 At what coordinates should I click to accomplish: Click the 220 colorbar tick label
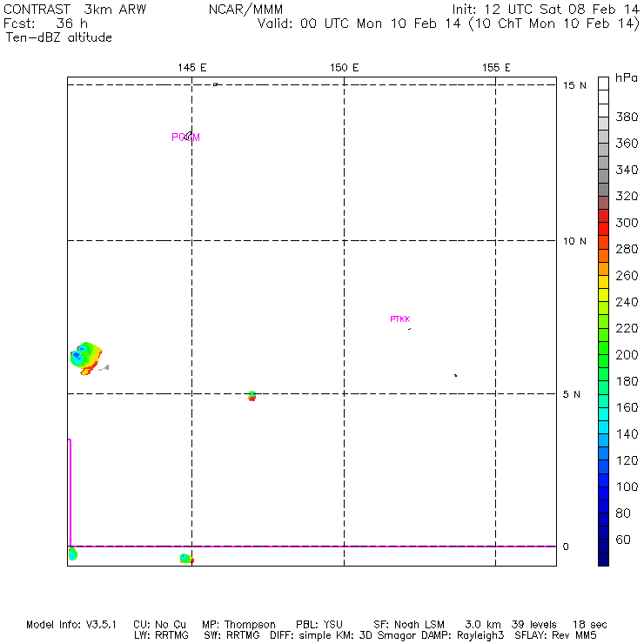tap(627, 328)
